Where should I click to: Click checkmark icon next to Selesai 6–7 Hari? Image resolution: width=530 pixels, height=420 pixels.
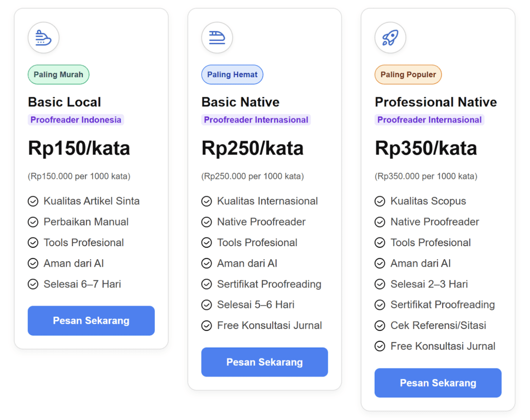point(33,284)
